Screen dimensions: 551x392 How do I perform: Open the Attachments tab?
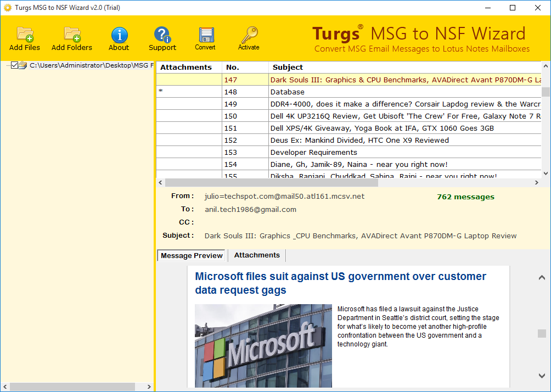click(x=257, y=255)
